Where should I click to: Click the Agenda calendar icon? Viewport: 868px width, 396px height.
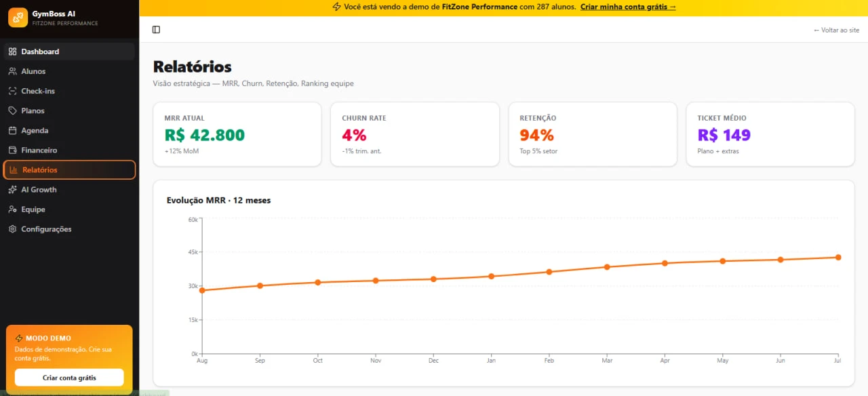pyautogui.click(x=12, y=130)
